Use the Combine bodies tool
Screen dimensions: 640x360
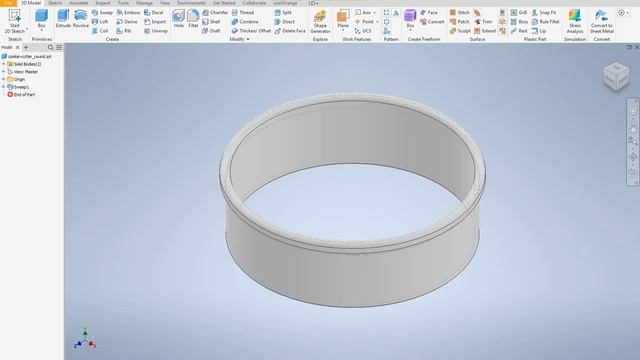245,22
